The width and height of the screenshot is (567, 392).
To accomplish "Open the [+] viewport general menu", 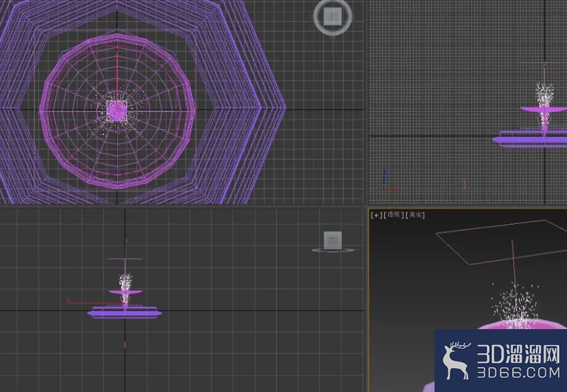I will click(376, 215).
